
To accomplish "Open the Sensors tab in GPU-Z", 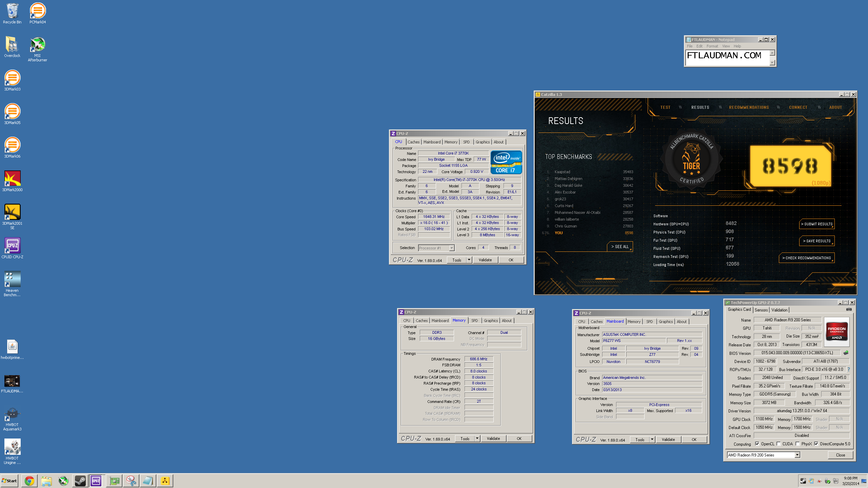I will [761, 310].
